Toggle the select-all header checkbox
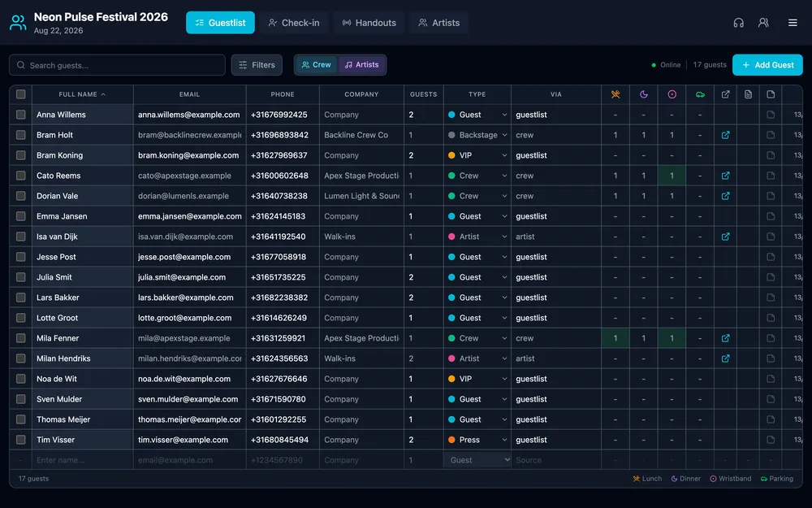Screen dimensions: 812x508 point(21,94)
